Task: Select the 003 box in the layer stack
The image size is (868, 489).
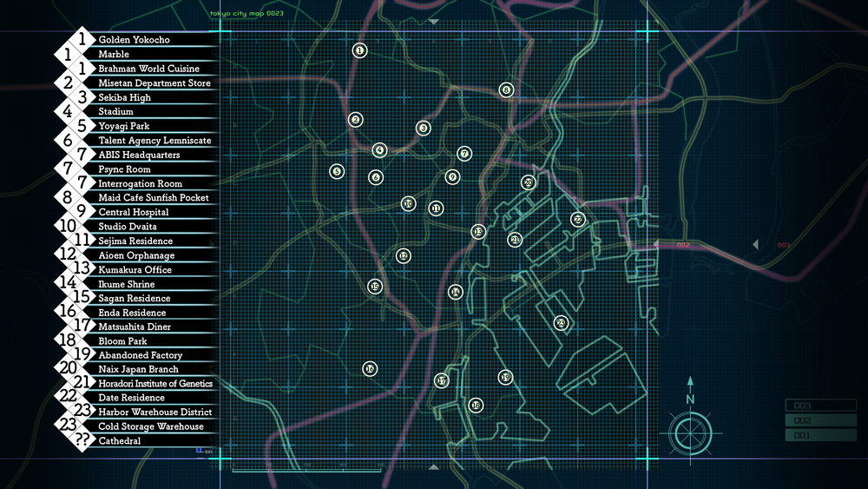Action: 820,406
